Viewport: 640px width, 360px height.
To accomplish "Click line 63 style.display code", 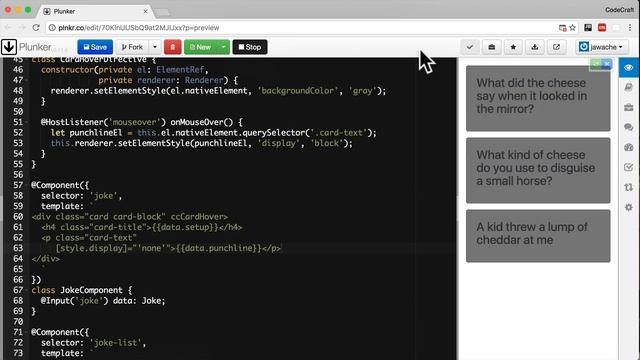I will [168, 248].
